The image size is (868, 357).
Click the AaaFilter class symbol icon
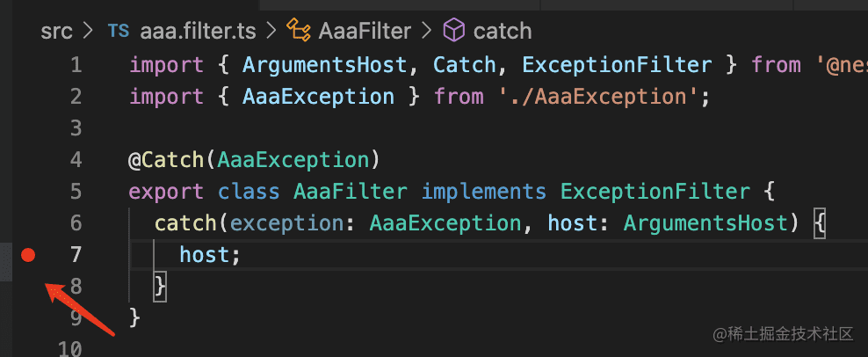tap(298, 30)
